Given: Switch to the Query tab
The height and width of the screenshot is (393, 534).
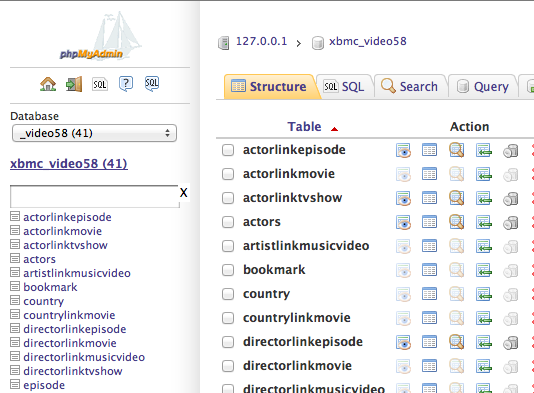Looking at the screenshot, I should (484, 87).
